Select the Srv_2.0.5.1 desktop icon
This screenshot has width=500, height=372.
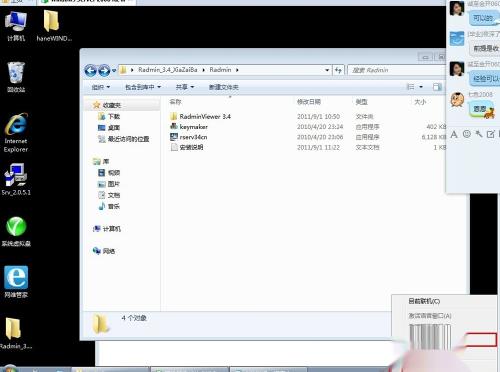16,179
